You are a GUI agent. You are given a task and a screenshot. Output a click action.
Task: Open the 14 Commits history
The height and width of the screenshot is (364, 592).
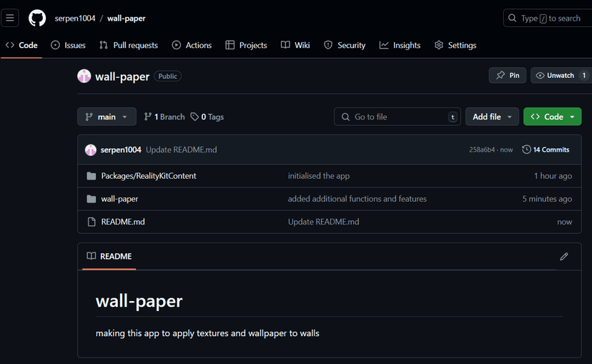tap(546, 149)
